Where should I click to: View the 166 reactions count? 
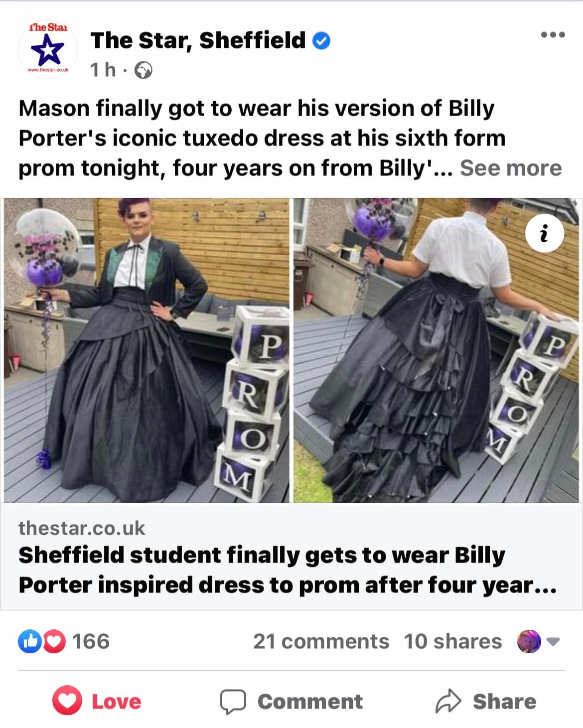point(91,641)
